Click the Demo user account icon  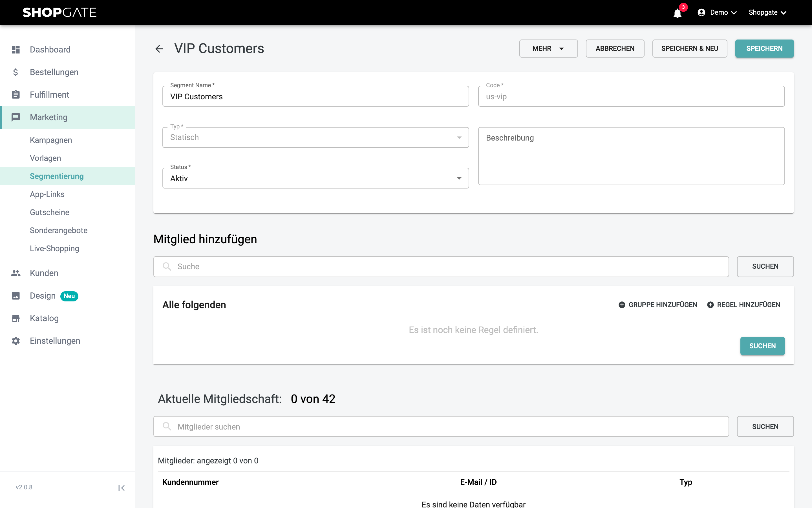[701, 12]
